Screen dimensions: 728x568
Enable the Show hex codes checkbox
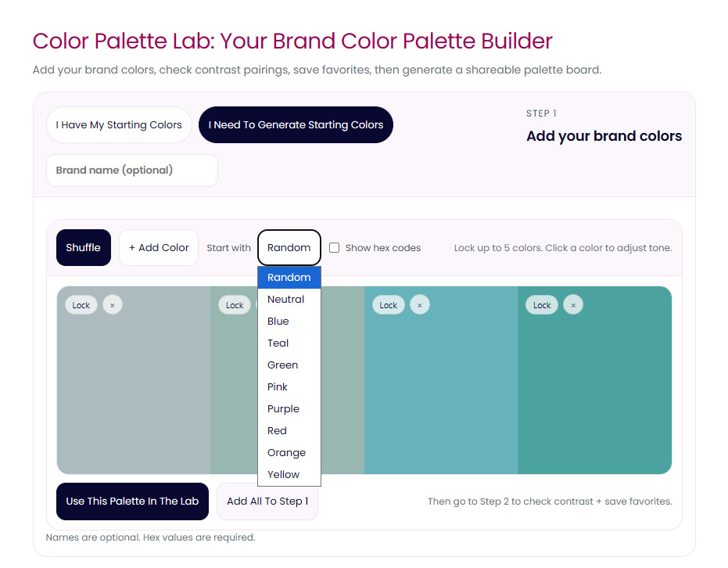(335, 248)
